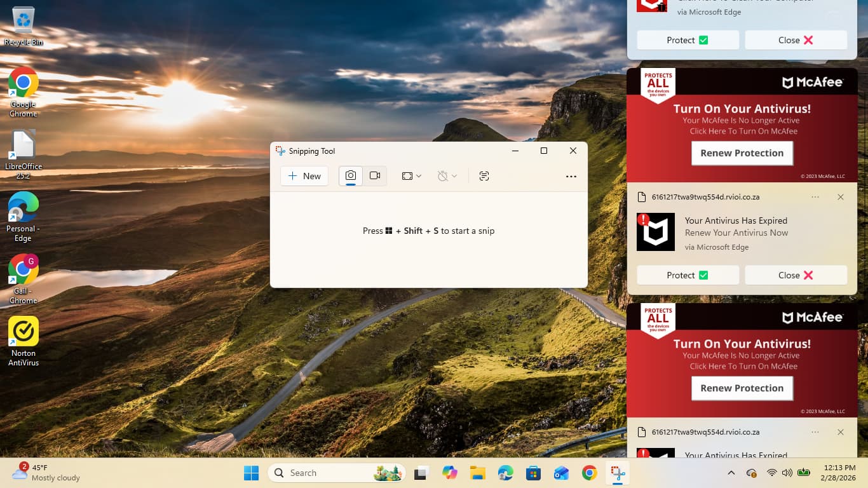Open the Copilot icon in the taskbar
Image resolution: width=868 pixels, height=488 pixels.
tap(450, 473)
